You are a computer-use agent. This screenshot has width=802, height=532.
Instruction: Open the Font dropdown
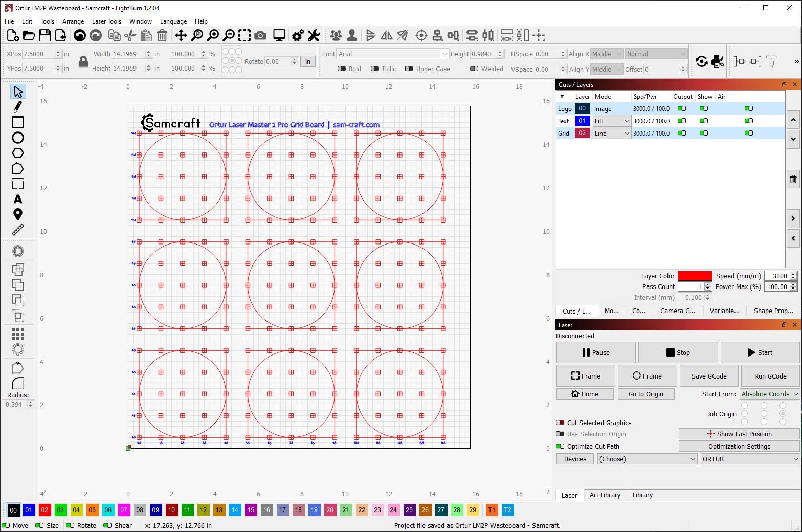(392, 54)
